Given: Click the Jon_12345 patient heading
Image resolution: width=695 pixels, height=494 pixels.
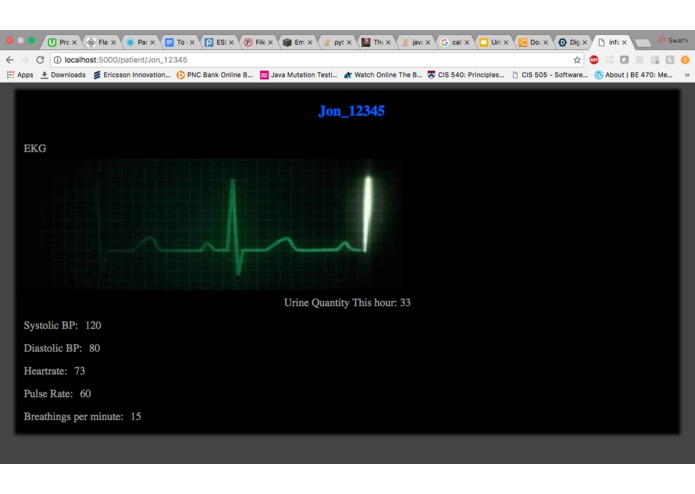Looking at the screenshot, I should tap(351, 111).
